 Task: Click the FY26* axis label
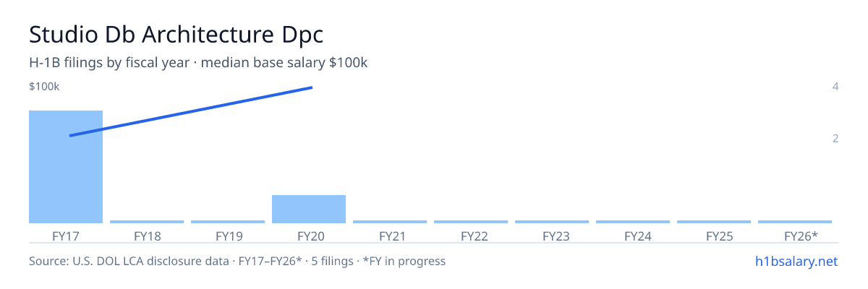pyautogui.click(x=801, y=236)
